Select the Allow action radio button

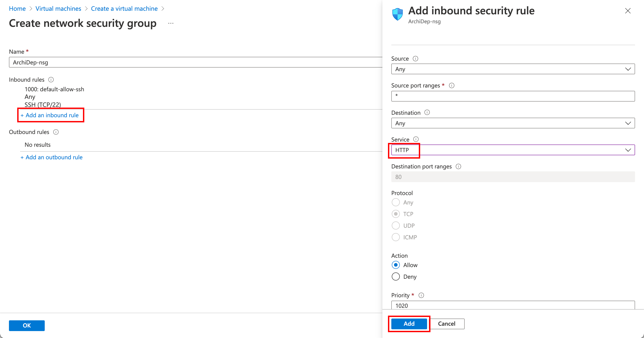(396, 265)
